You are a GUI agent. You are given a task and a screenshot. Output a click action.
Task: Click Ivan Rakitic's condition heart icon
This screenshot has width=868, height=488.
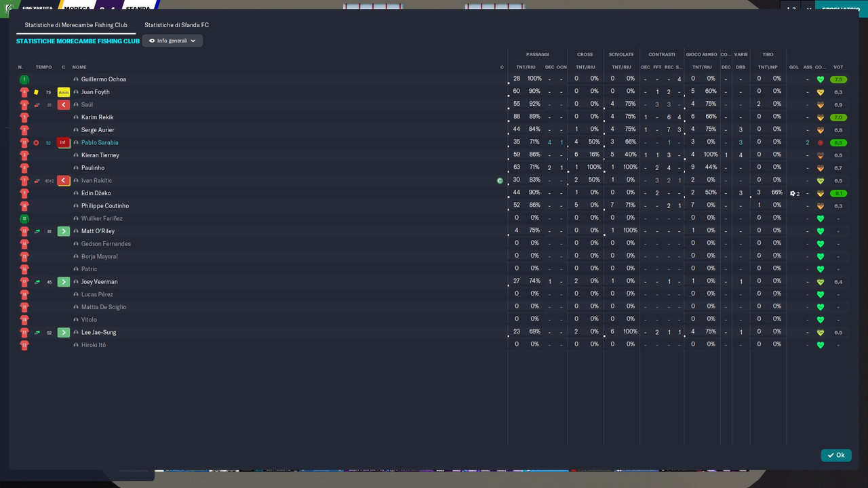click(x=821, y=181)
